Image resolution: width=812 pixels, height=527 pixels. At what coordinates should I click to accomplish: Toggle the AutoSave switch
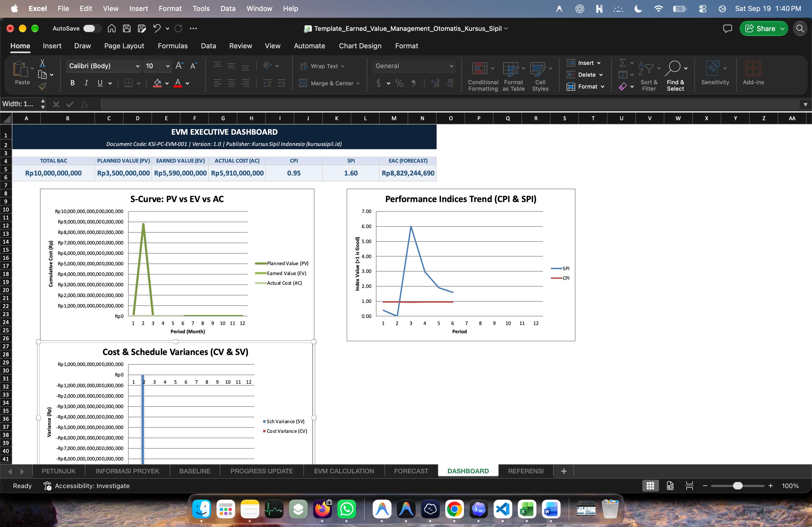pos(92,29)
